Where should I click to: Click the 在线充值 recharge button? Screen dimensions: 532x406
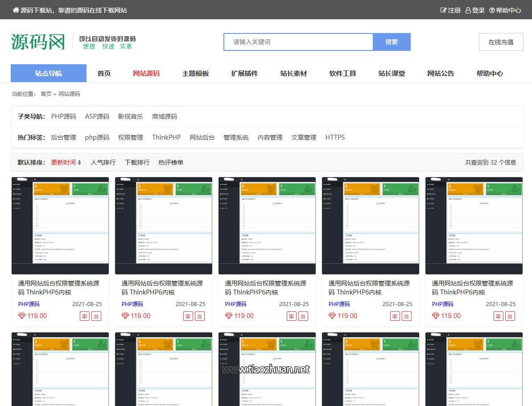click(501, 42)
